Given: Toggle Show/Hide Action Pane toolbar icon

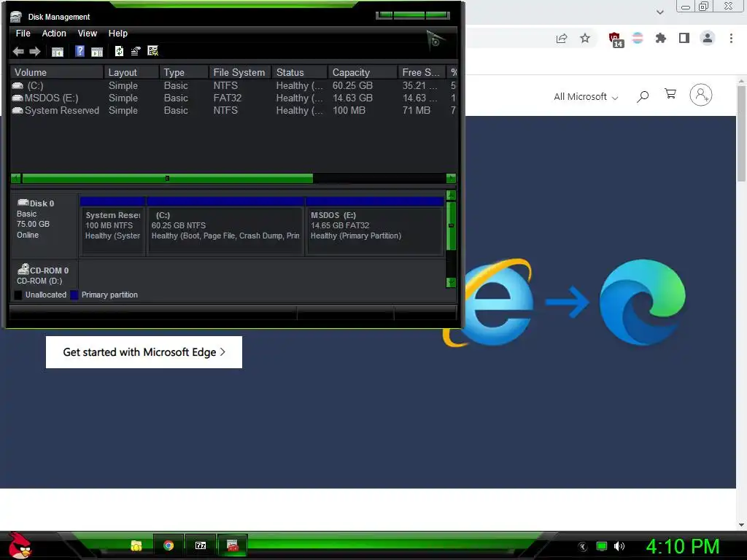Looking at the screenshot, I should coord(97,52).
